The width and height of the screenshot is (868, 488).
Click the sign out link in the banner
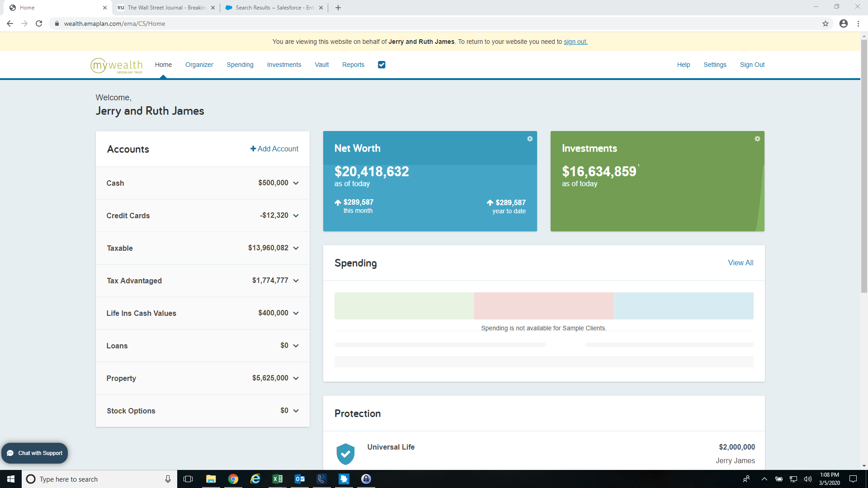[x=575, y=42]
